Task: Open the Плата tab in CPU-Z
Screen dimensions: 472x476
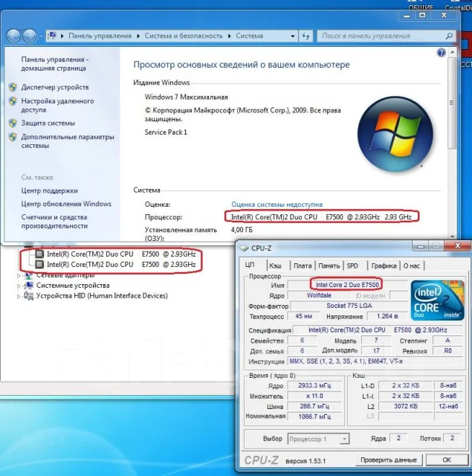Action: [x=303, y=266]
